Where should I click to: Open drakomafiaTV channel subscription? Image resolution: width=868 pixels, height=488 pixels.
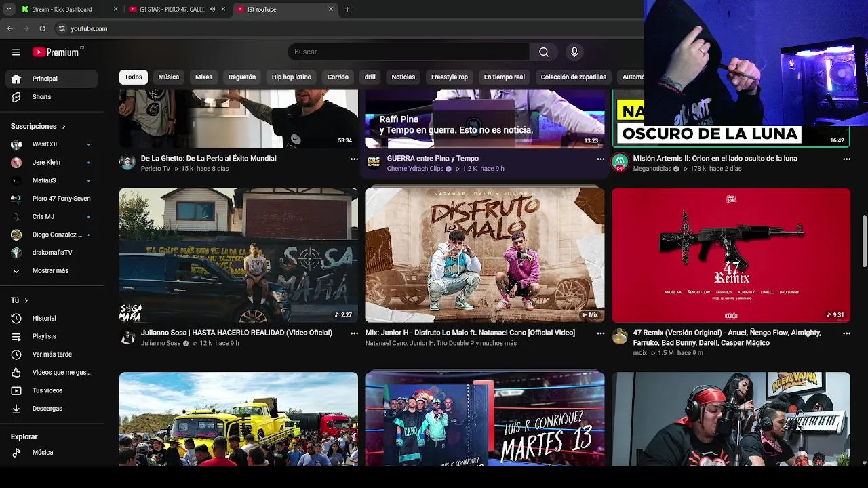coord(52,253)
